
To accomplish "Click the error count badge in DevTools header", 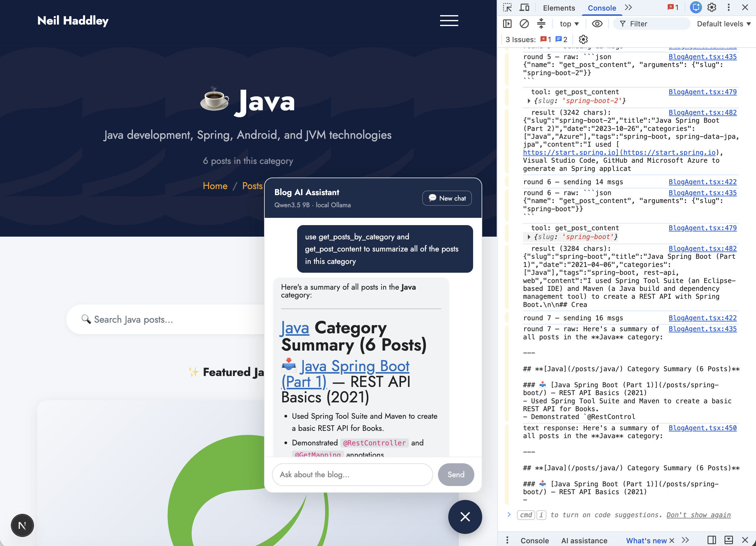I will click(x=673, y=7).
